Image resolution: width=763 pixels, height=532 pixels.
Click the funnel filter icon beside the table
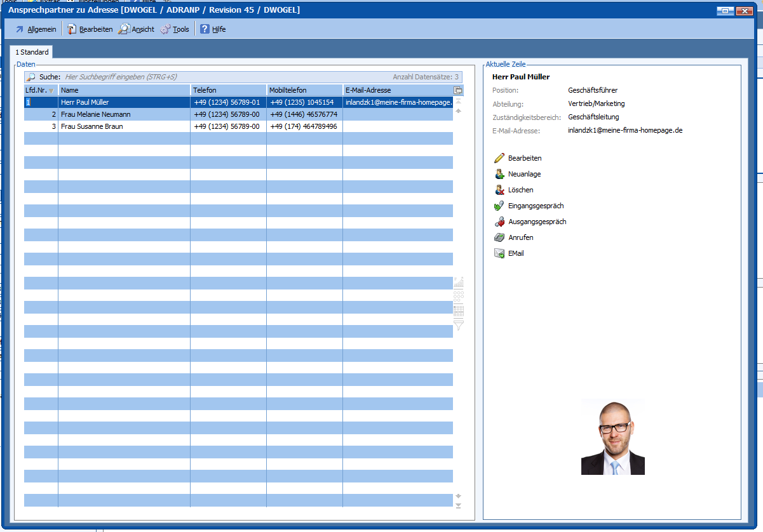(x=458, y=326)
